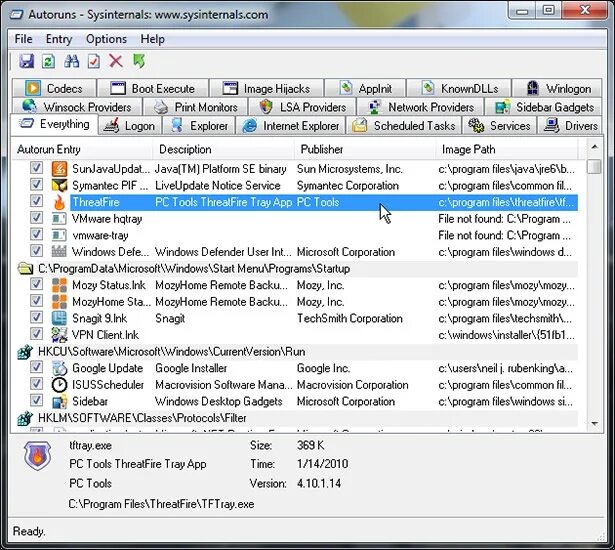Click the C:\Program Files\ThreatFire\TFTray.exe path text
615x550 pixels.
[x=161, y=504]
